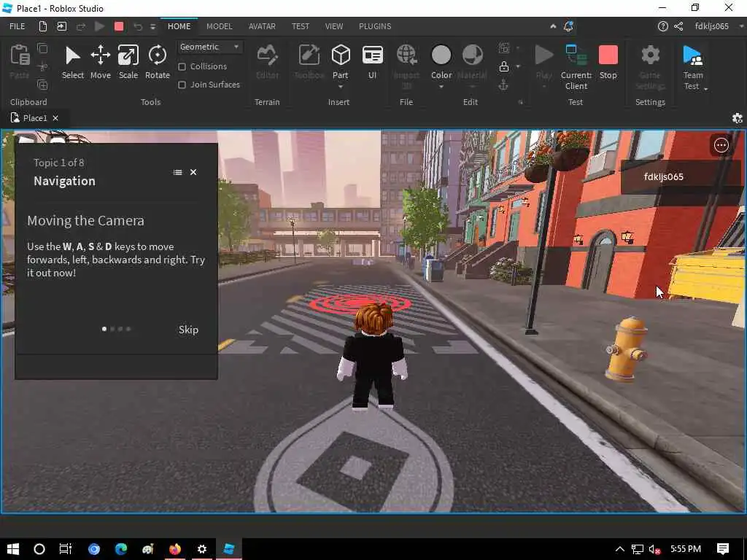Image resolution: width=747 pixels, height=560 pixels.
Task: Open notifications bell icon
Action: pos(568,26)
